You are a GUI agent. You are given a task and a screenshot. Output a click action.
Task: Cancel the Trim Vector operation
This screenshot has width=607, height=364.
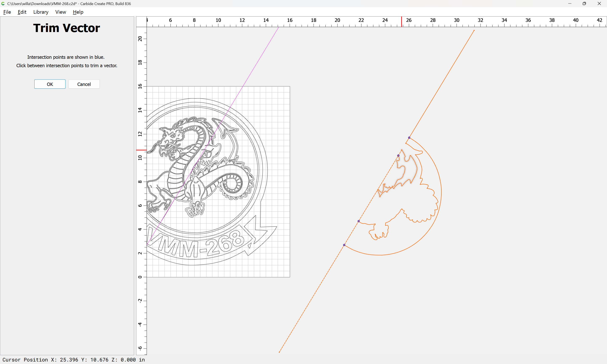tap(84, 84)
